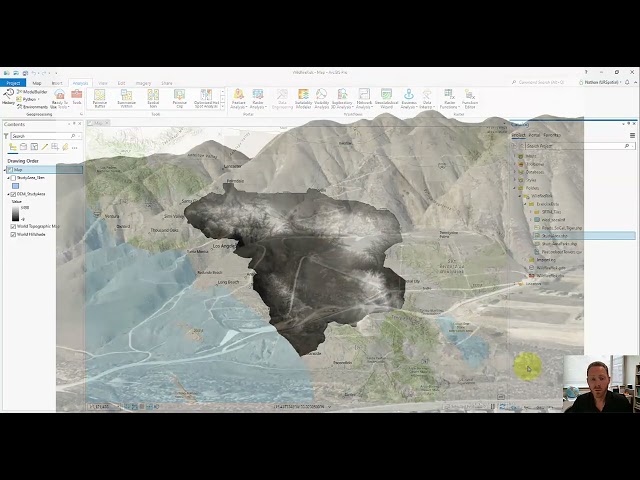Toggle the Map frame checkbox in Contents
Viewport: 640px width, 480px height.
coord(10,170)
